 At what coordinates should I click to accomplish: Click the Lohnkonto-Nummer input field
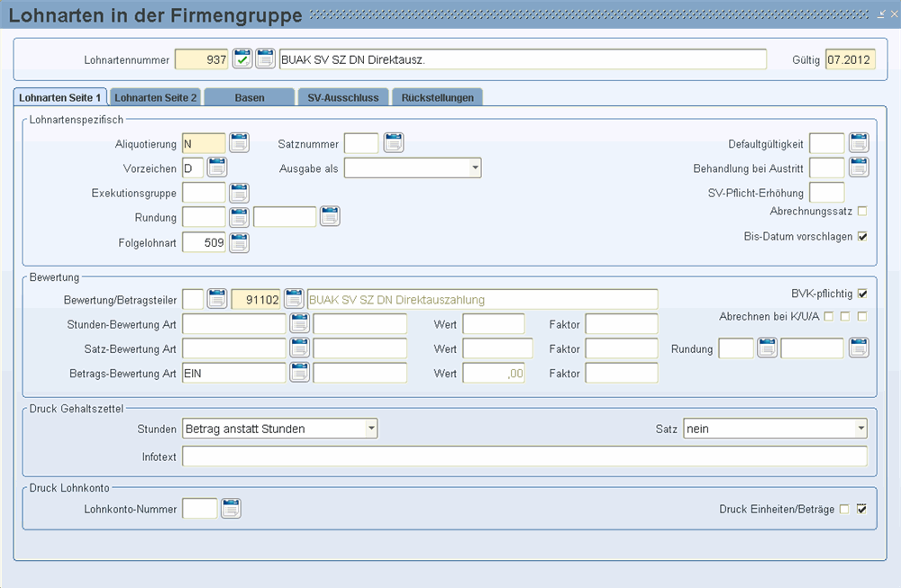200,508
